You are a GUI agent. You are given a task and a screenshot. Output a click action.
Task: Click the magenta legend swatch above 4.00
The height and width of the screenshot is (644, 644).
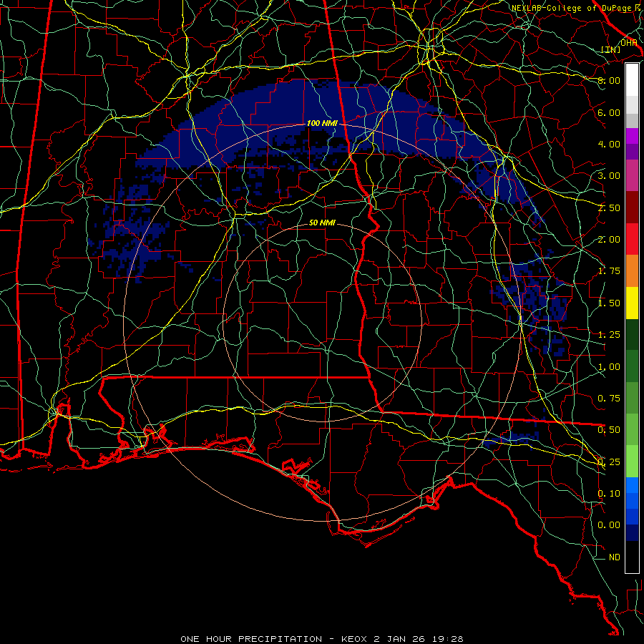(x=632, y=136)
